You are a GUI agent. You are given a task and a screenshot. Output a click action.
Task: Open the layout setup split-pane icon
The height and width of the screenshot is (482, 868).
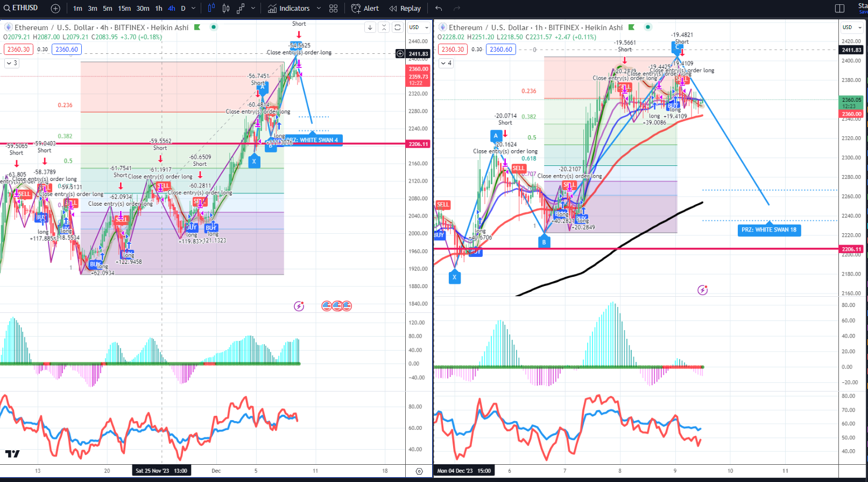pyautogui.click(x=839, y=8)
